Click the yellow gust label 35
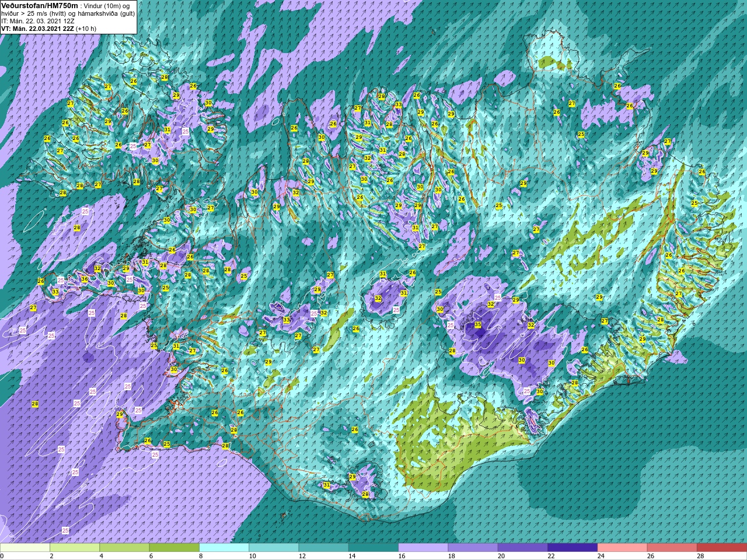Screen dimensions: 747x560 click(x=477, y=325)
